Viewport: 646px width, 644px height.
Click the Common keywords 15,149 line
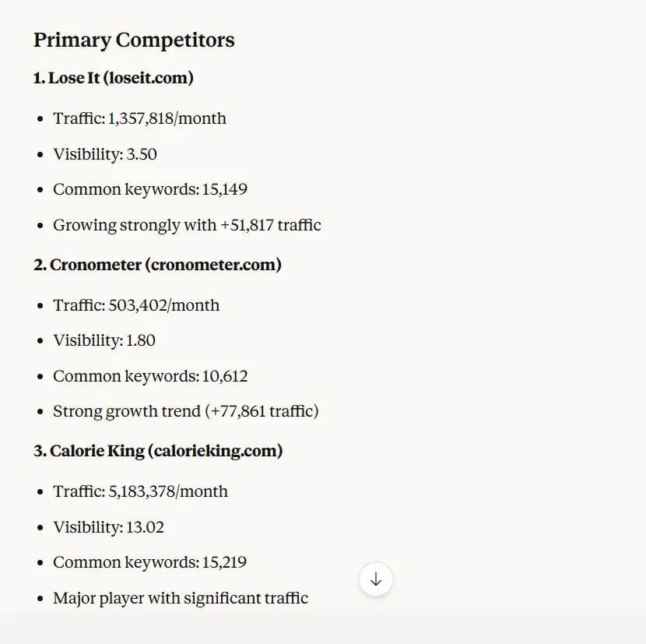(x=150, y=189)
